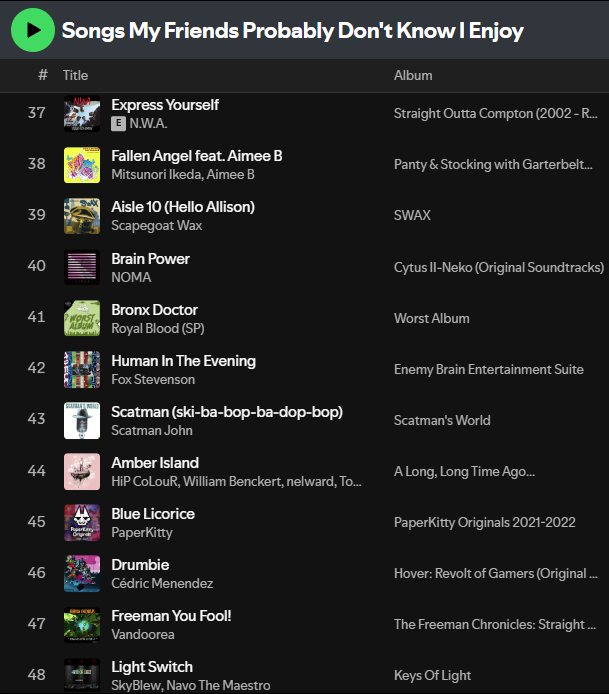Viewport: 609px width, 694px height.
Task: Open Scapegoat Wax artist page
Action: (157, 226)
